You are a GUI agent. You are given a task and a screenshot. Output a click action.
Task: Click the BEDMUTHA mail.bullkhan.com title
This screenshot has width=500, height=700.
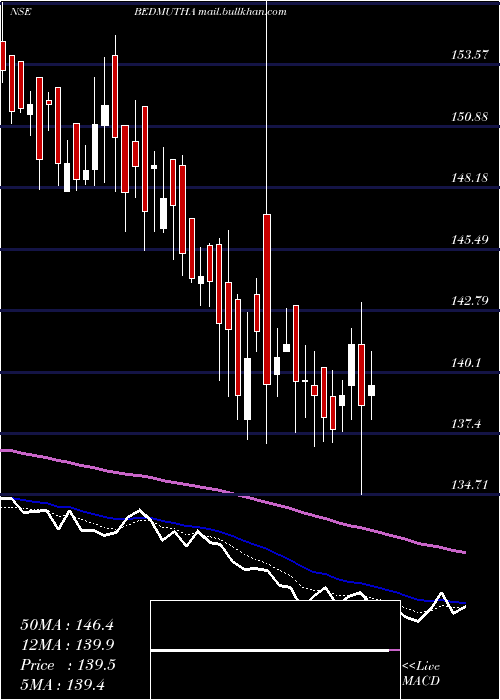click(x=210, y=12)
